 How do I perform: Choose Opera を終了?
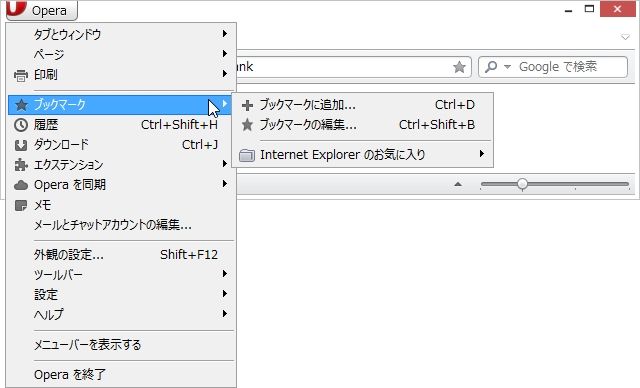coord(121,375)
